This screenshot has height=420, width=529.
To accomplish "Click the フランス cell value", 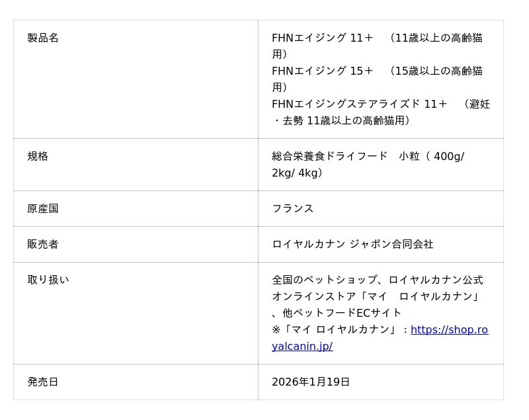I will point(292,209).
